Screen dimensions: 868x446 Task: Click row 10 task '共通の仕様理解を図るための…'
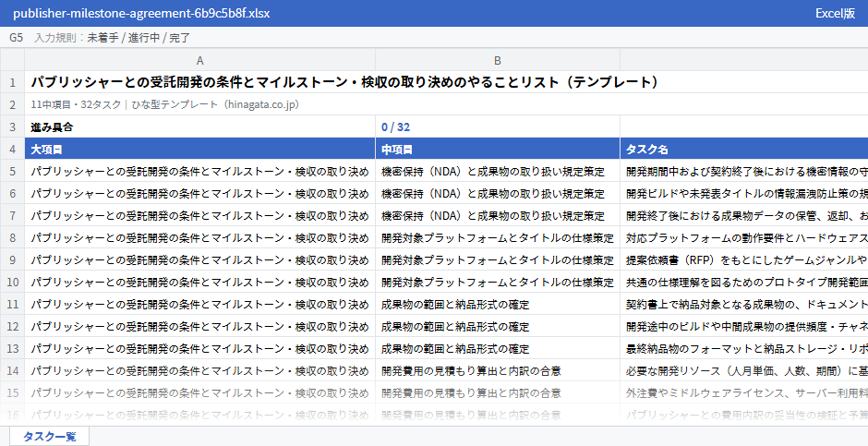click(744, 282)
